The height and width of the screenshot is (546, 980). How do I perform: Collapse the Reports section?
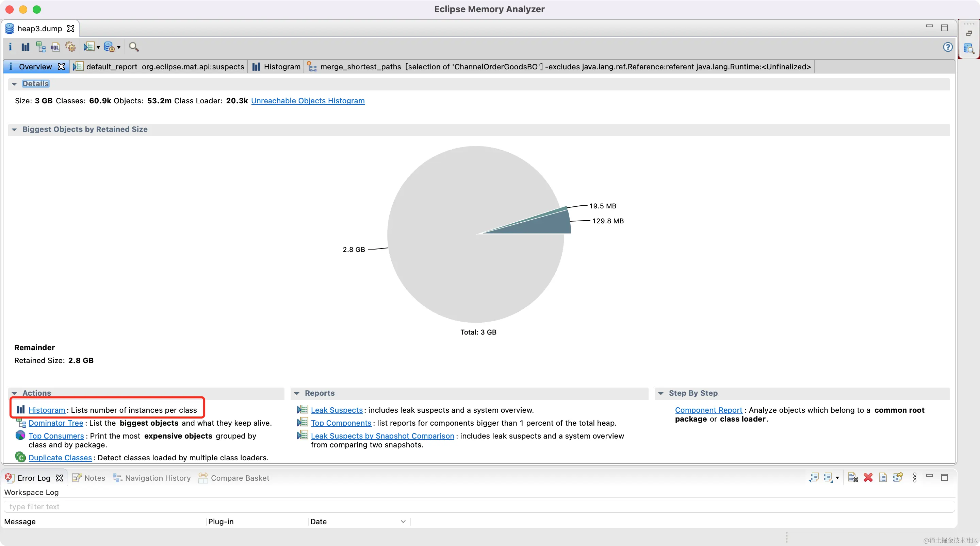297,393
